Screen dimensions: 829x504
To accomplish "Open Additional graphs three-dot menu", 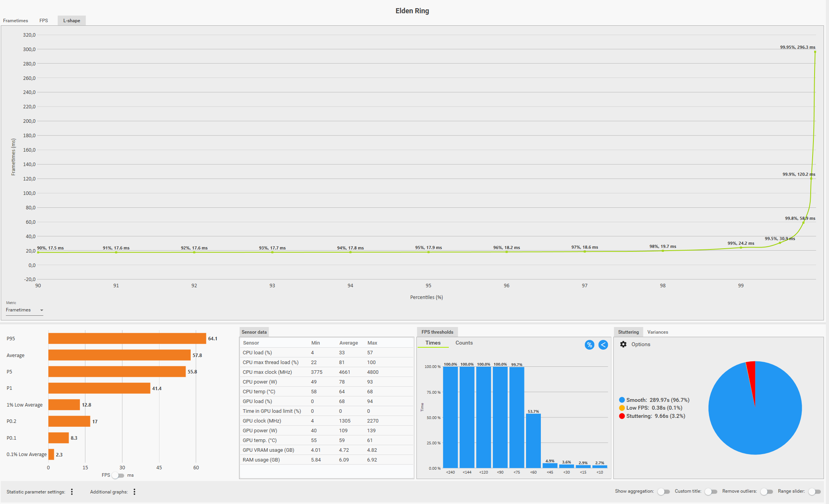I will 135,492.
